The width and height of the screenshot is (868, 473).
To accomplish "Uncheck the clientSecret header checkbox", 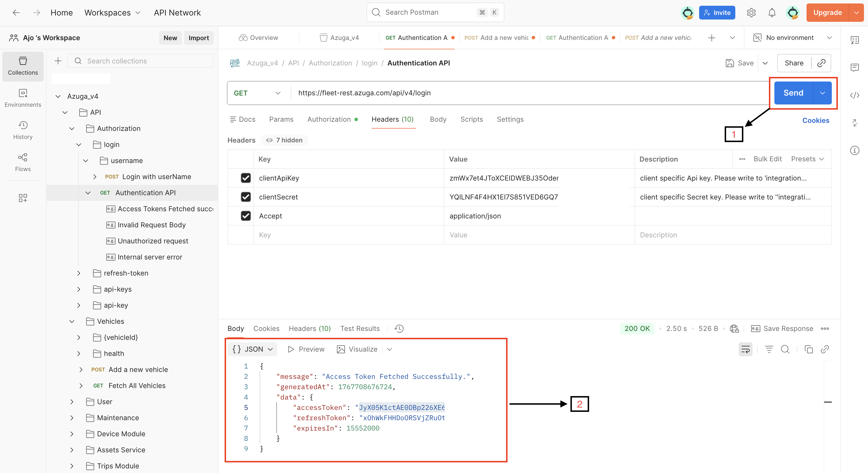I will (246, 197).
